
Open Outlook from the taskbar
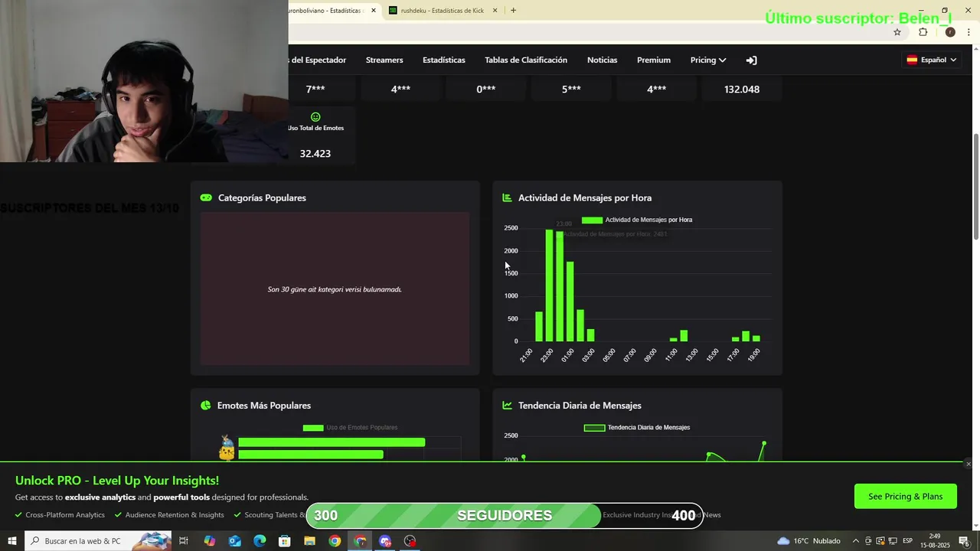point(234,541)
